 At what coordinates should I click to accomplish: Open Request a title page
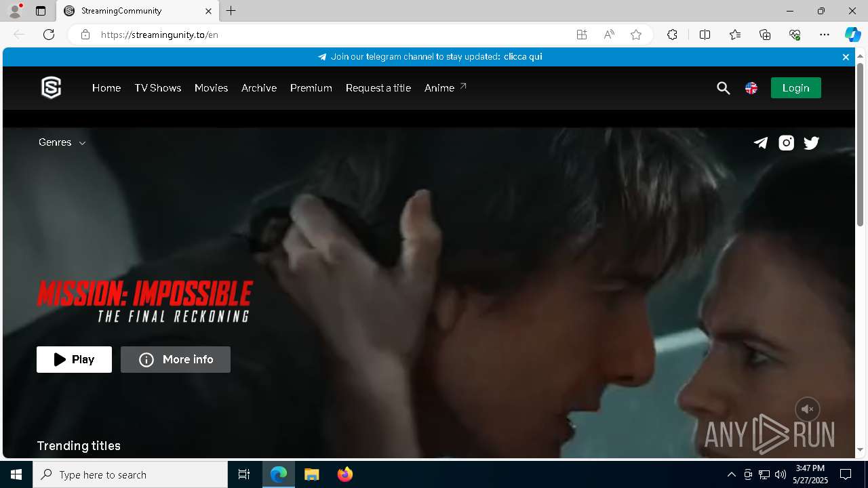[378, 88]
